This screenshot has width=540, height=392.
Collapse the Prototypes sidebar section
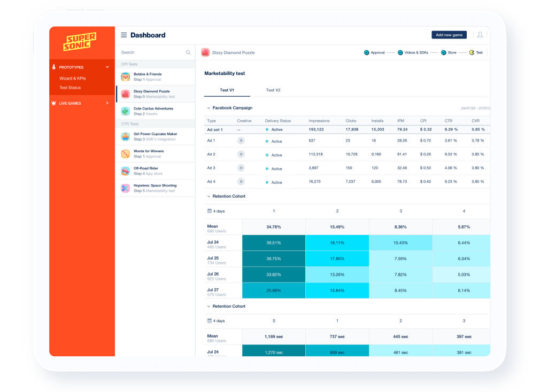pyautogui.click(x=107, y=67)
